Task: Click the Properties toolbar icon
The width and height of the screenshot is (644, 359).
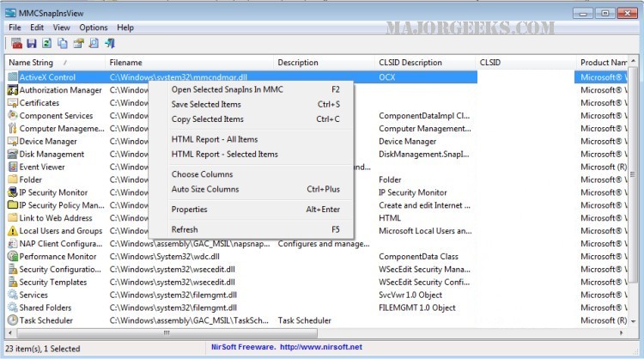Action: [x=78, y=43]
